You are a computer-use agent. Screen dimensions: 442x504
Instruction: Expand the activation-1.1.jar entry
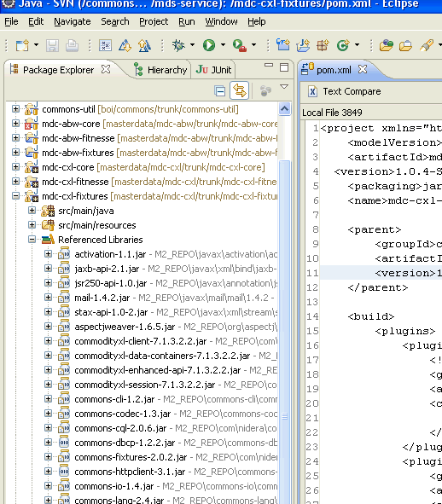[48, 253]
